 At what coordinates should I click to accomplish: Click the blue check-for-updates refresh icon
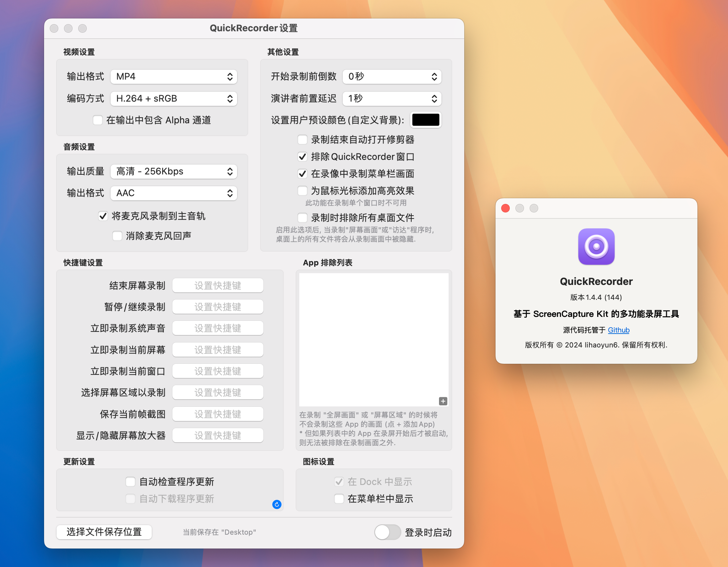[277, 504]
